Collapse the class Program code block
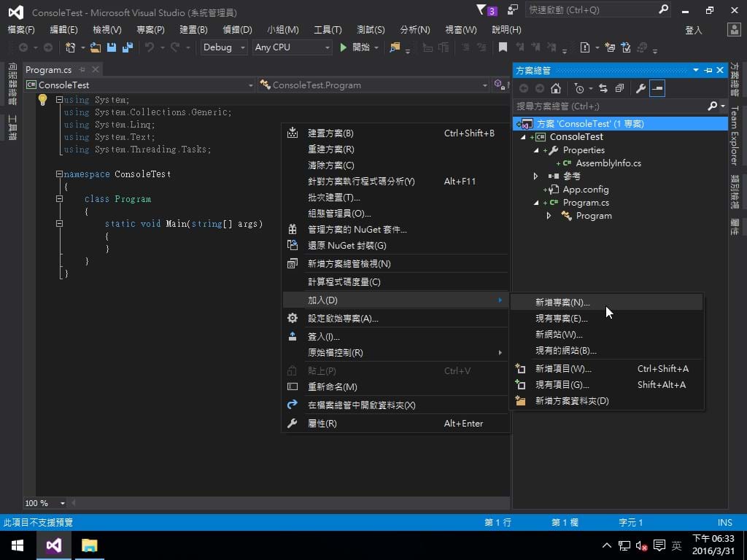The width and height of the screenshot is (747, 560). 59,199
